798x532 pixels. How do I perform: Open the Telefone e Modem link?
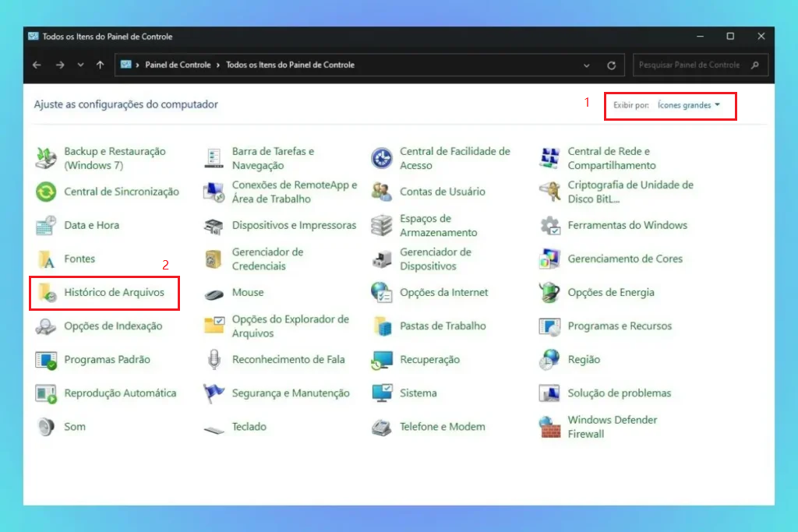point(443,427)
